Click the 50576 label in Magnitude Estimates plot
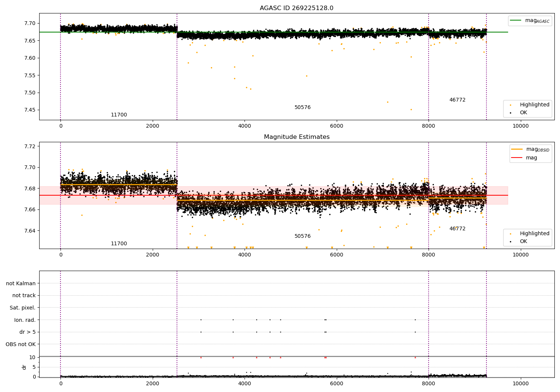560x392 pixels. pos(302,236)
